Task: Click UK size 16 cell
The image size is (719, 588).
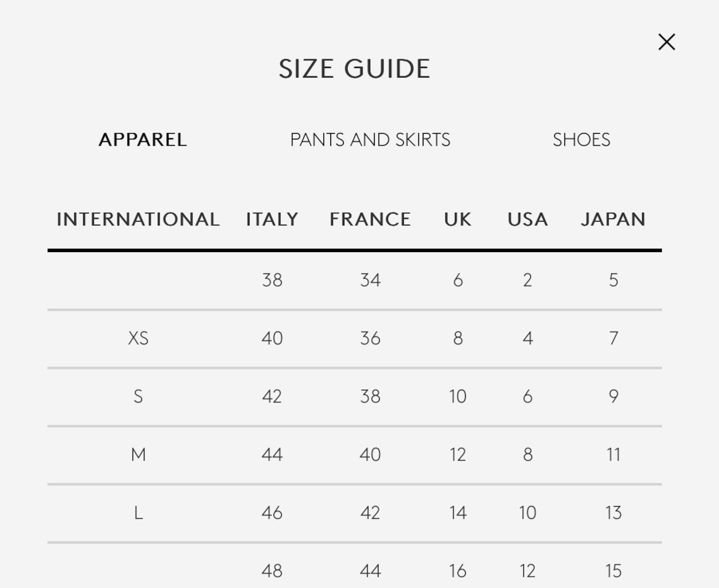Action: click(x=458, y=571)
